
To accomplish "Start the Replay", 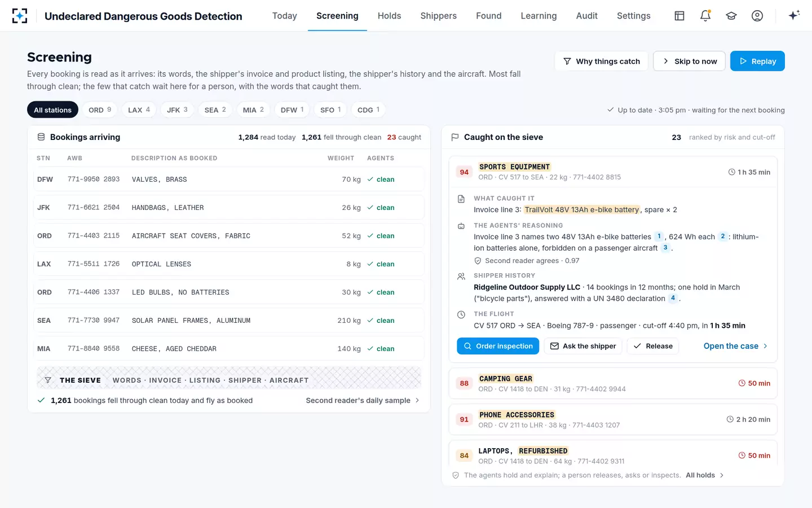I will pyautogui.click(x=757, y=61).
